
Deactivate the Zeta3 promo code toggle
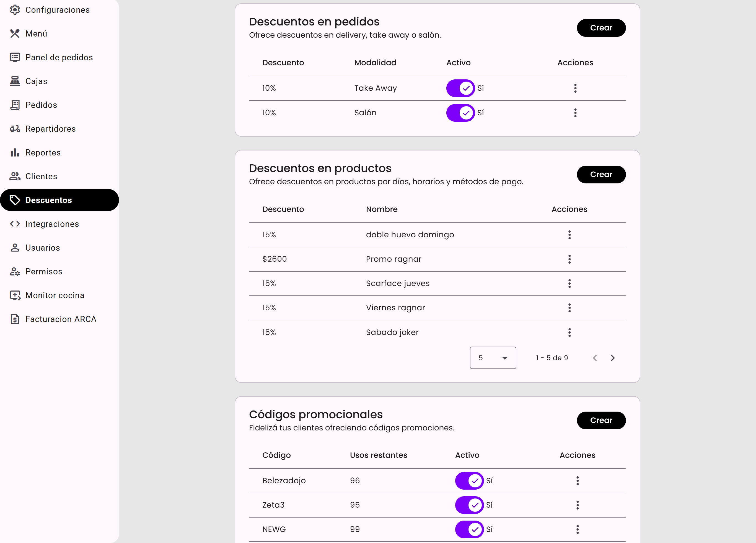[469, 505]
